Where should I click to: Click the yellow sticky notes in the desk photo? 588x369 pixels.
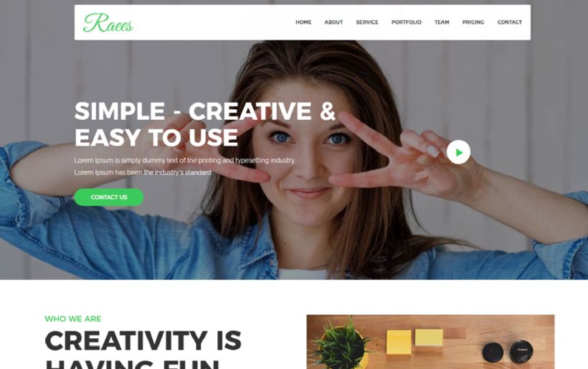pyautogui.click(x=414, y=341)
